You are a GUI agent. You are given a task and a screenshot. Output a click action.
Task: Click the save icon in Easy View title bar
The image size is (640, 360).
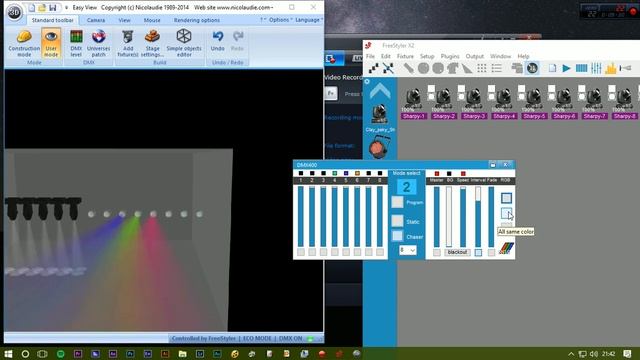point(53,8)
